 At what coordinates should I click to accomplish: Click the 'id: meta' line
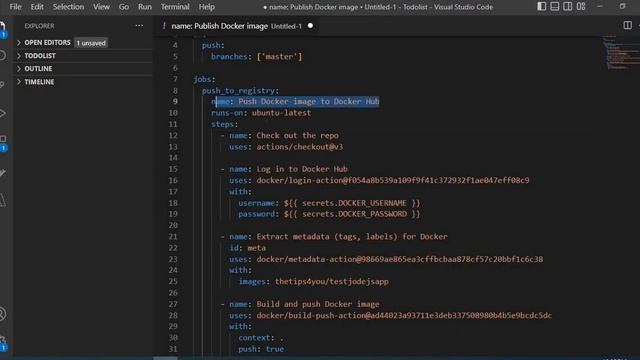247,248
